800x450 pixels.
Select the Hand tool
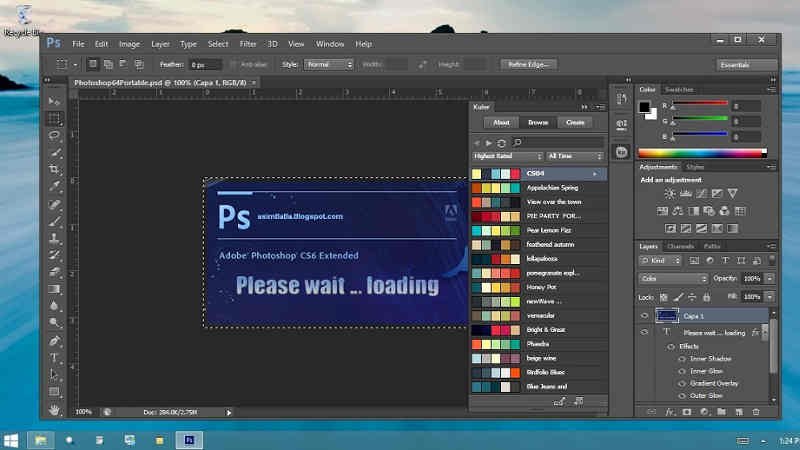point(54,410)
